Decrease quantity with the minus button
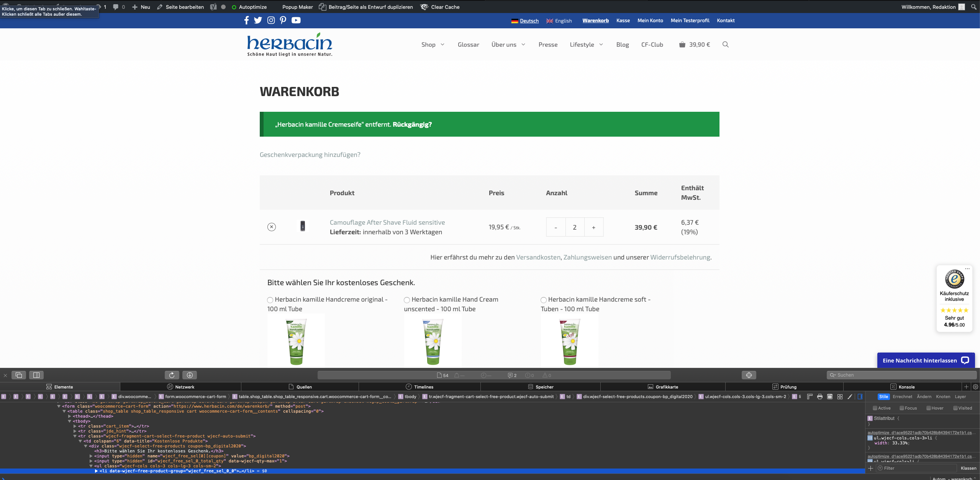 point(556,227)
